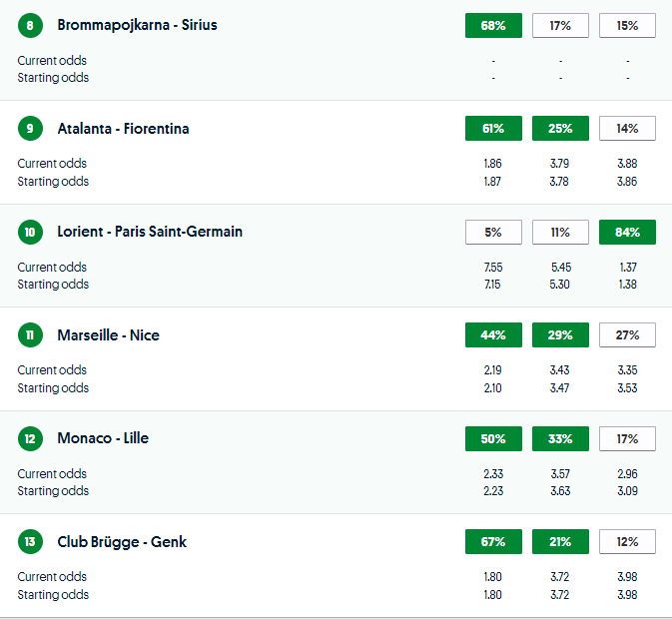
Task: Select the 12% Genk win box
Action: point(627,542)
